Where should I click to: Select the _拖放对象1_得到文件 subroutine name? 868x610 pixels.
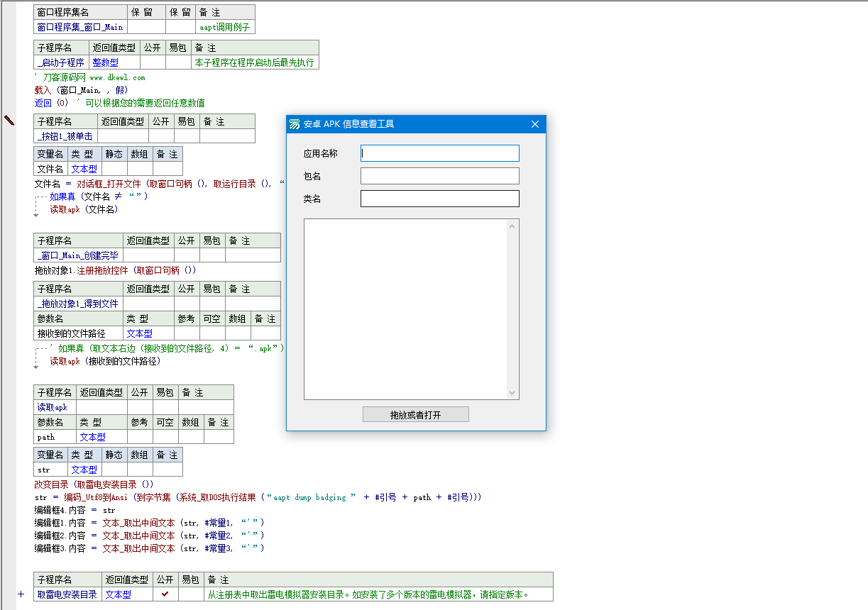point(78,304)
